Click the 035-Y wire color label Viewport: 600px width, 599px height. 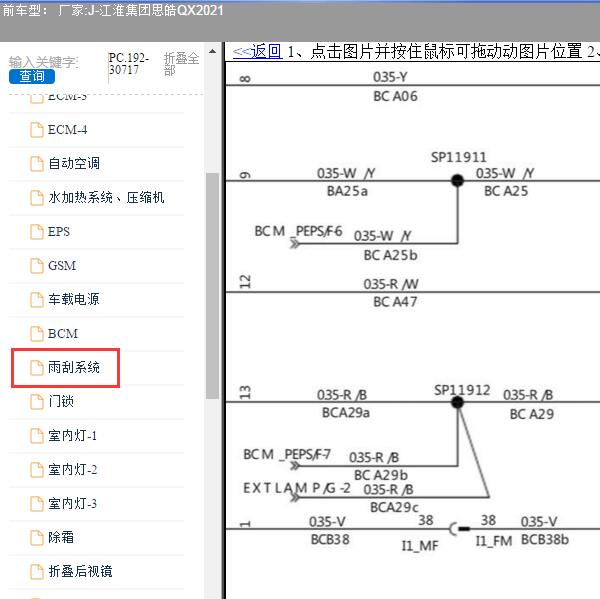[x=390, y=77]
